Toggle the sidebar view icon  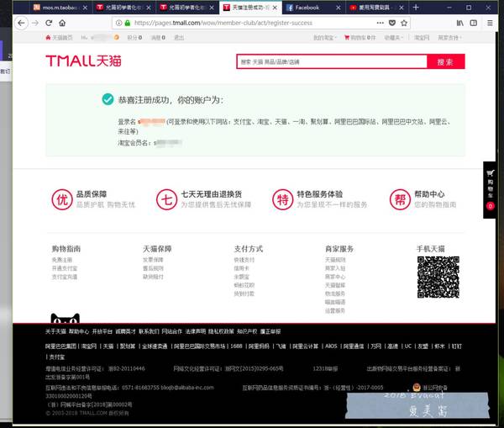[x=474, y=24]
